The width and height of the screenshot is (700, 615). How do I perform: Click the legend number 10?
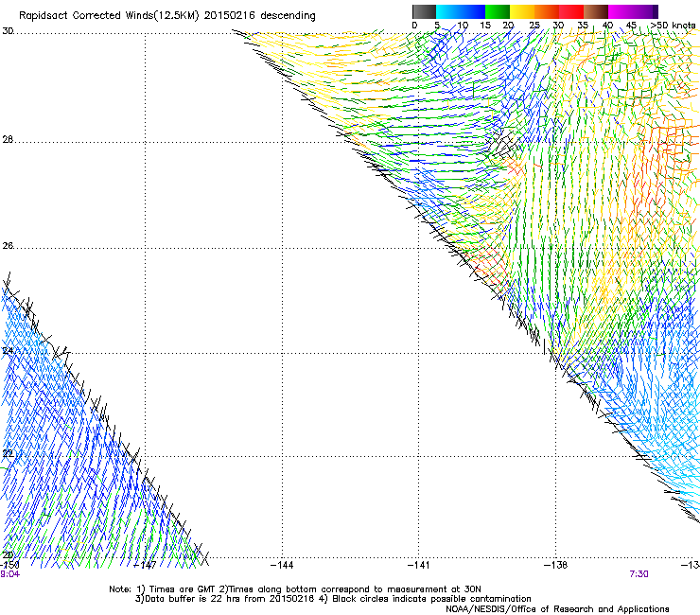(x=463, y=26)
